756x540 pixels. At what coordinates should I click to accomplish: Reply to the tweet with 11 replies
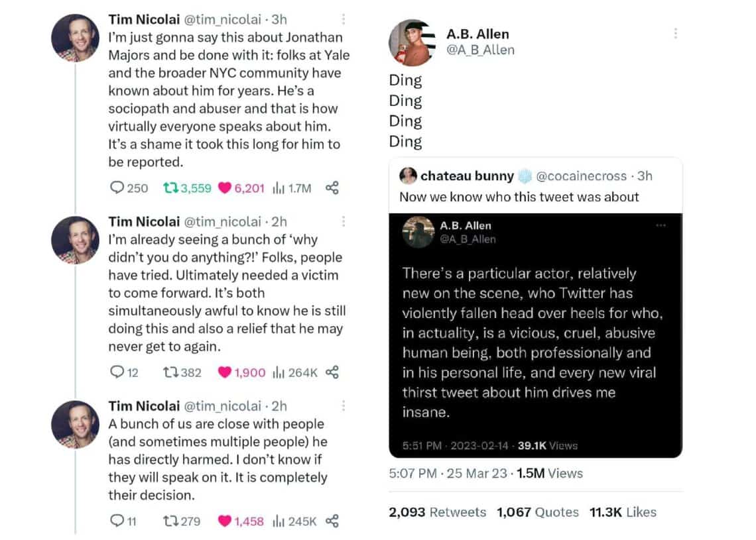point(117,521)
